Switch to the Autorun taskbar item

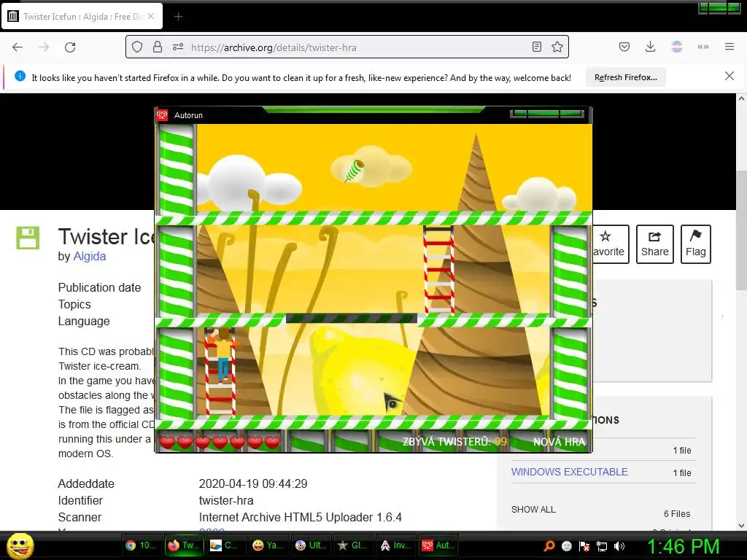438,545
